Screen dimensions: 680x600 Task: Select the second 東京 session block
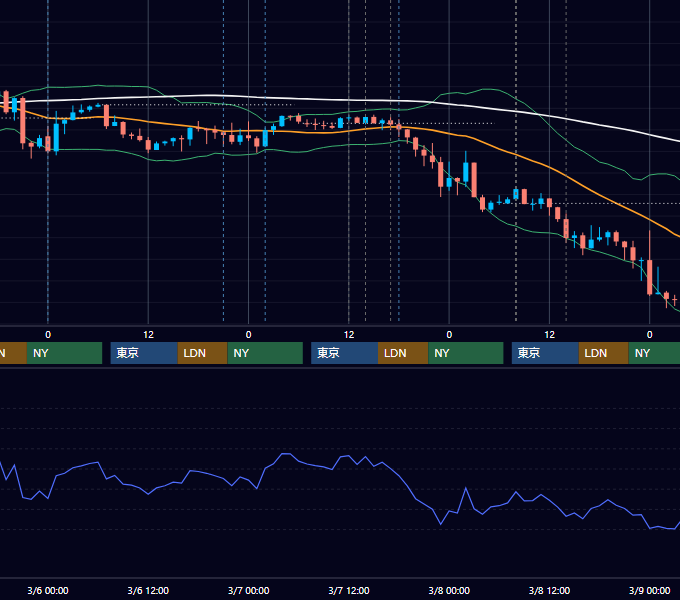[344, 353]
